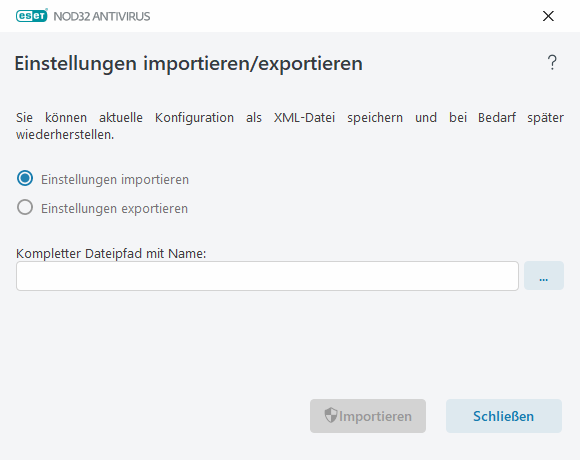Screen dimensions: 580x460
Task: Click the Kompletter Dateipfad input field
Action: (267, 276)
